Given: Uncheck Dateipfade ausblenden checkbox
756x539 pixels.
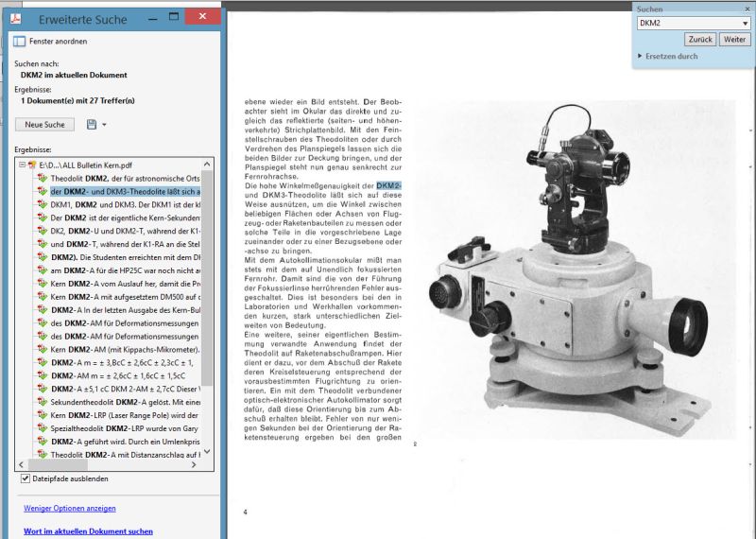Looking at the screenshot, I should [26, 478].
